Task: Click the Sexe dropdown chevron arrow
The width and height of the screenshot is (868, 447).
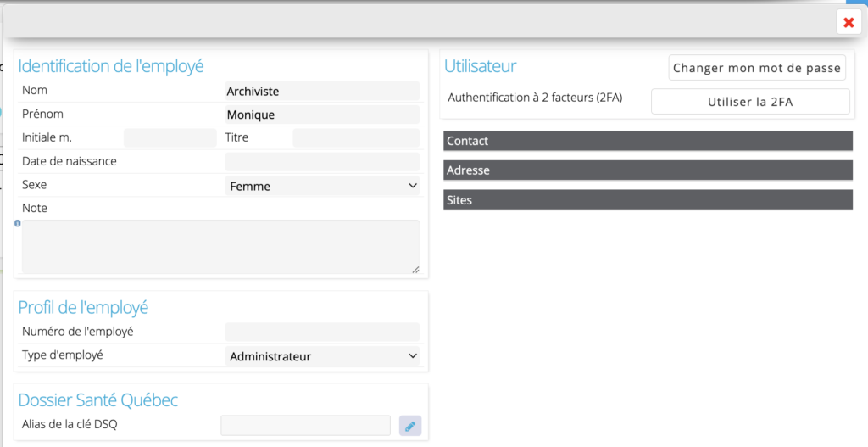Action: (413, 186)
